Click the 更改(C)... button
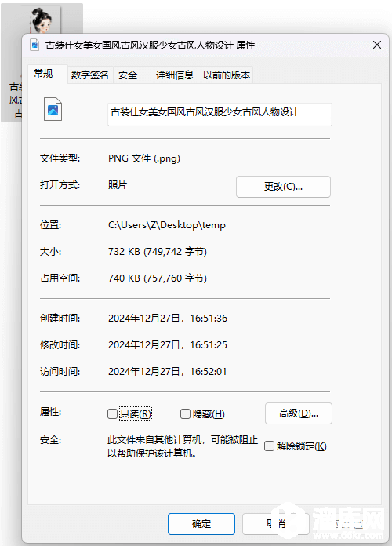The height and width of the screenshot is (546, 392). pyautogui.click(x=283, y=187)
